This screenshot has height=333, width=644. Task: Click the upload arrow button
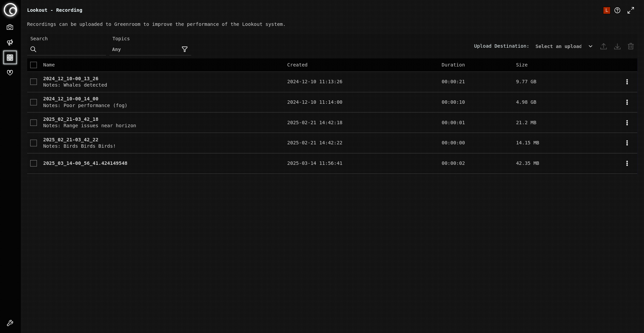click(x=603, y=46)
